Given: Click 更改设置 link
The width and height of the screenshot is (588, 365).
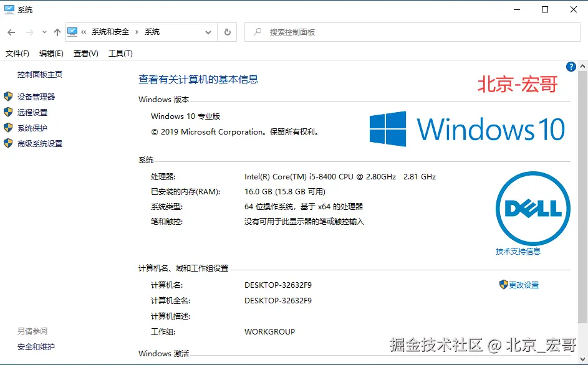Looking at the screenshot, I should pyautogui.click(x=524, y=285).
